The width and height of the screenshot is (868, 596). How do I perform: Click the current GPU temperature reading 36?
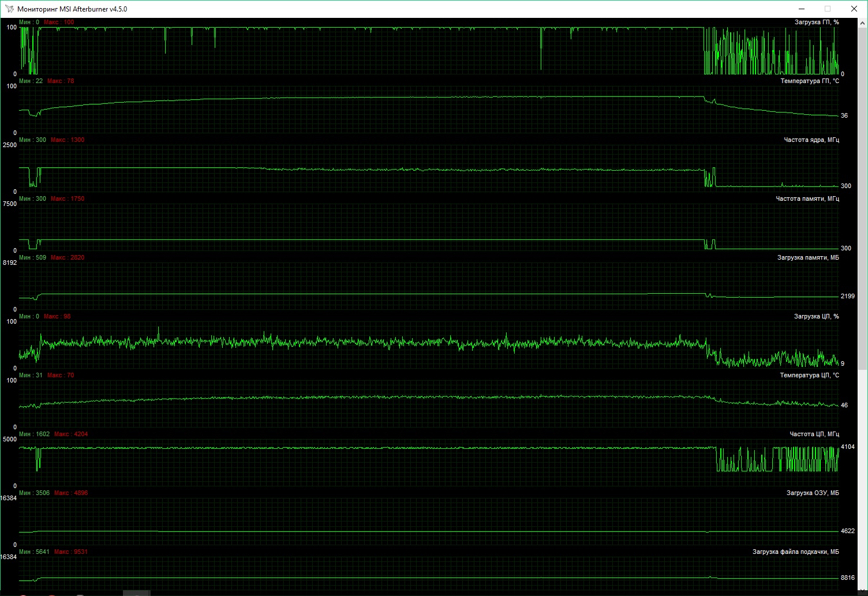pos(844,115)
